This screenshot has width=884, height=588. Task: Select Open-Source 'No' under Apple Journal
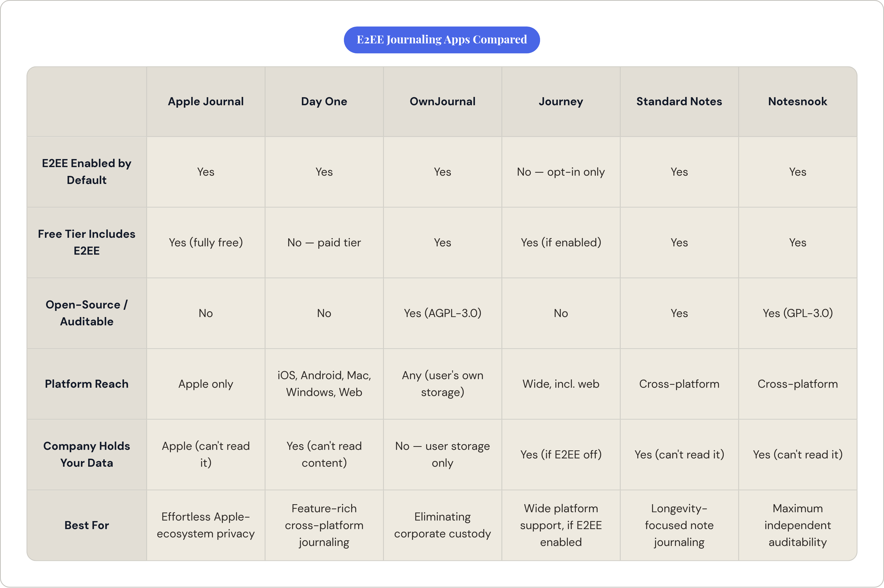pyautogui.click(x=205, y=314)
